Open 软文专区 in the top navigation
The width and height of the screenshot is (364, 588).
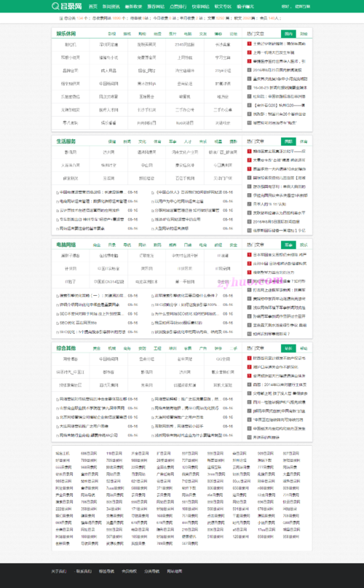(x=223, y=7)
